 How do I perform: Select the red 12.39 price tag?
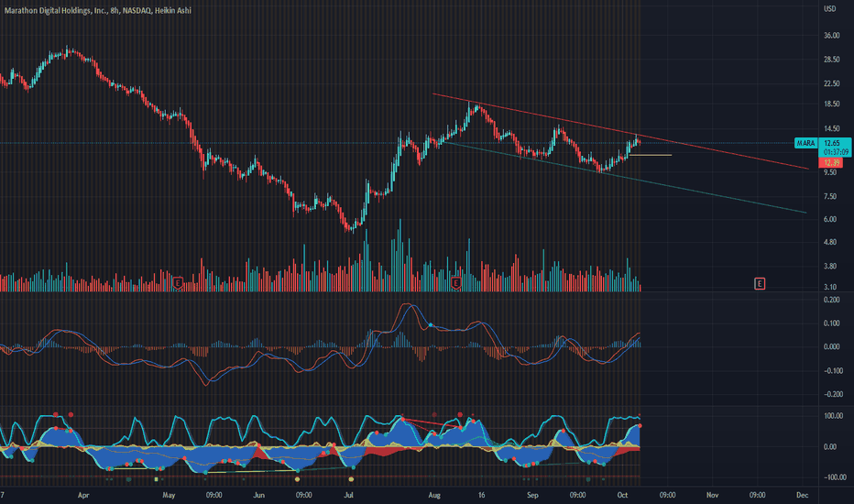[831, 163]
